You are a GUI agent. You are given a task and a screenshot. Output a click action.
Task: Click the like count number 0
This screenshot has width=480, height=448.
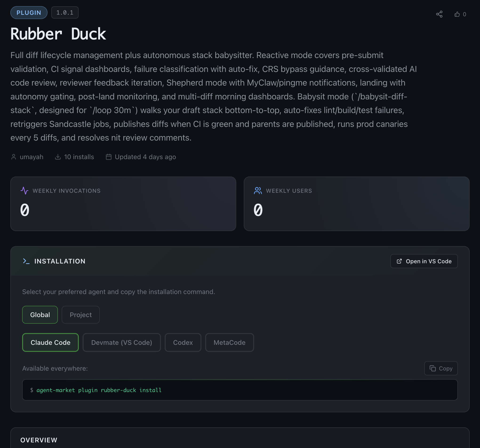[x=464, y=14]
